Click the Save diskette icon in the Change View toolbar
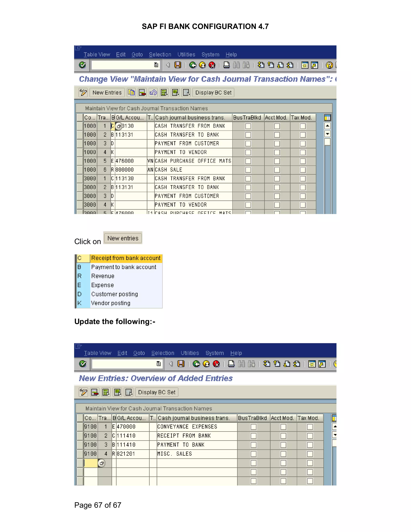Image resolution: width=411 pixels, height=532 pixels. pyautogui.click(x=178, y=65)
